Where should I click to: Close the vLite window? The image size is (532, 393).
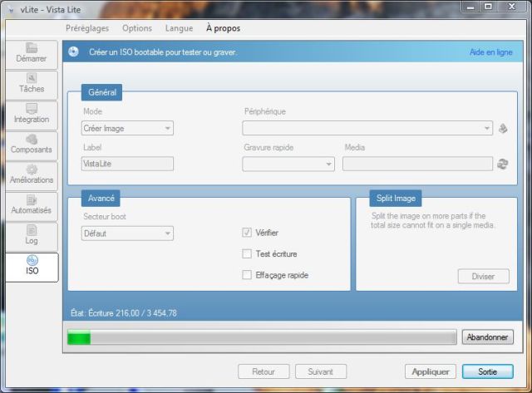click(x=512, y=7)
